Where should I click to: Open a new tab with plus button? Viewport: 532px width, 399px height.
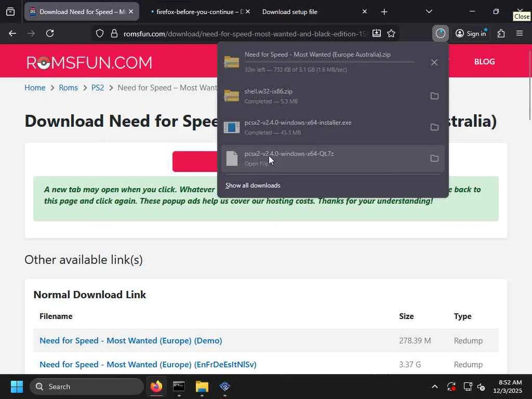coord(384,12)
